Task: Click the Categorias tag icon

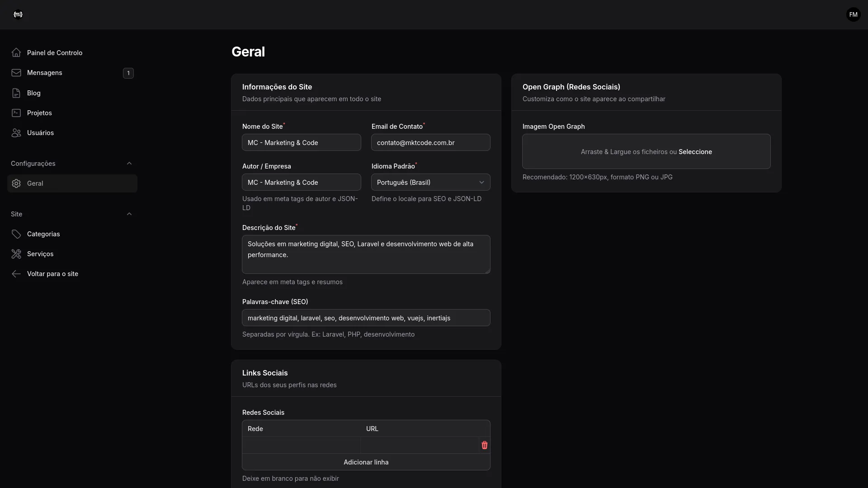Action: tap(16, 234)
